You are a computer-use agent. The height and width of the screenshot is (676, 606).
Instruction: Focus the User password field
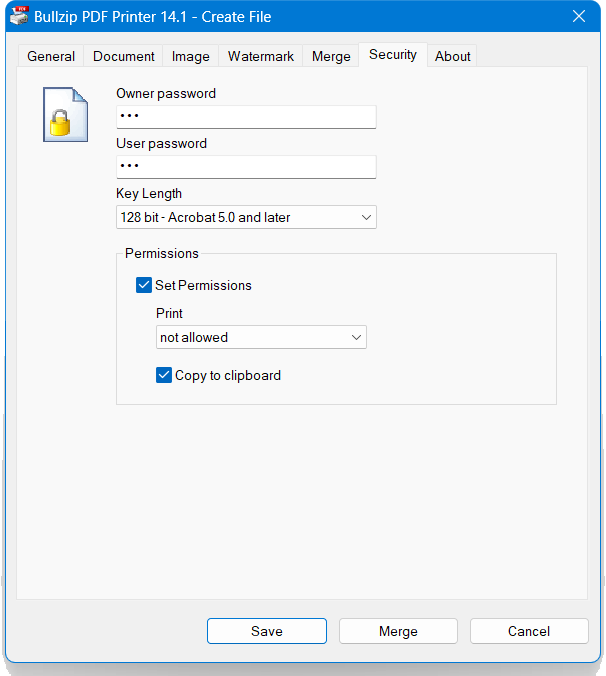[x=246, y=167]
